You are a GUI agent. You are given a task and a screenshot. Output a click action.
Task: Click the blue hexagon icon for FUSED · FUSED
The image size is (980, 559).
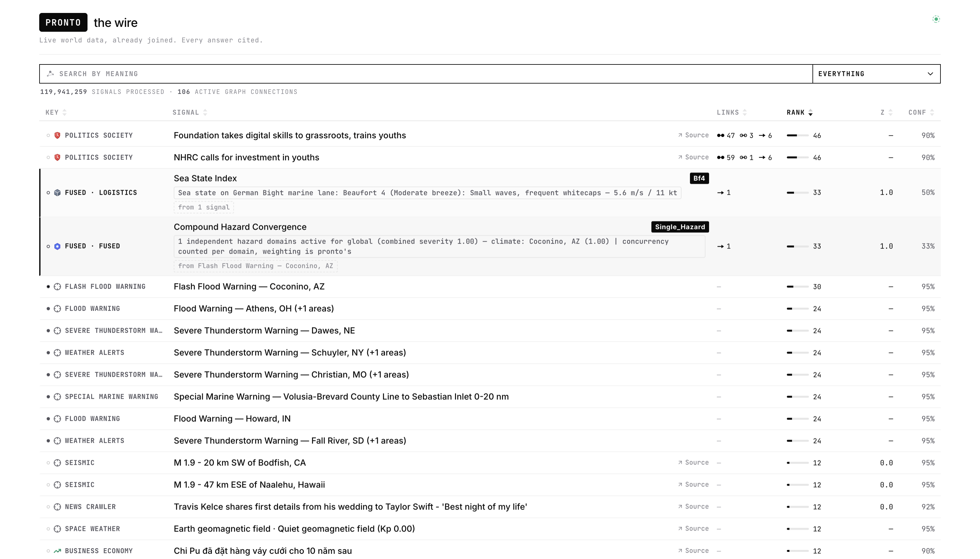(x=57, y=246)
